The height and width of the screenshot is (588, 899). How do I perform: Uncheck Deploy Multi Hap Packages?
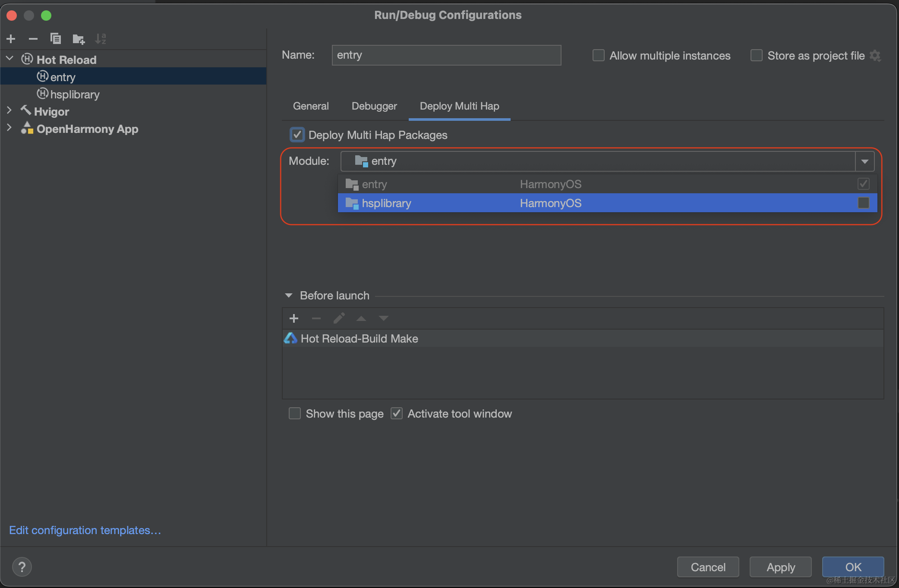(x=297, y=135)
